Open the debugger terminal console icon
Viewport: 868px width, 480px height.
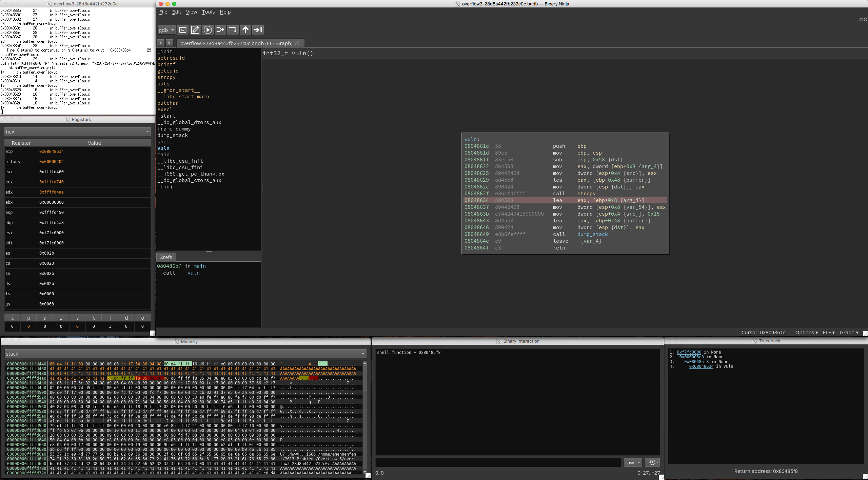click(183, 30)
